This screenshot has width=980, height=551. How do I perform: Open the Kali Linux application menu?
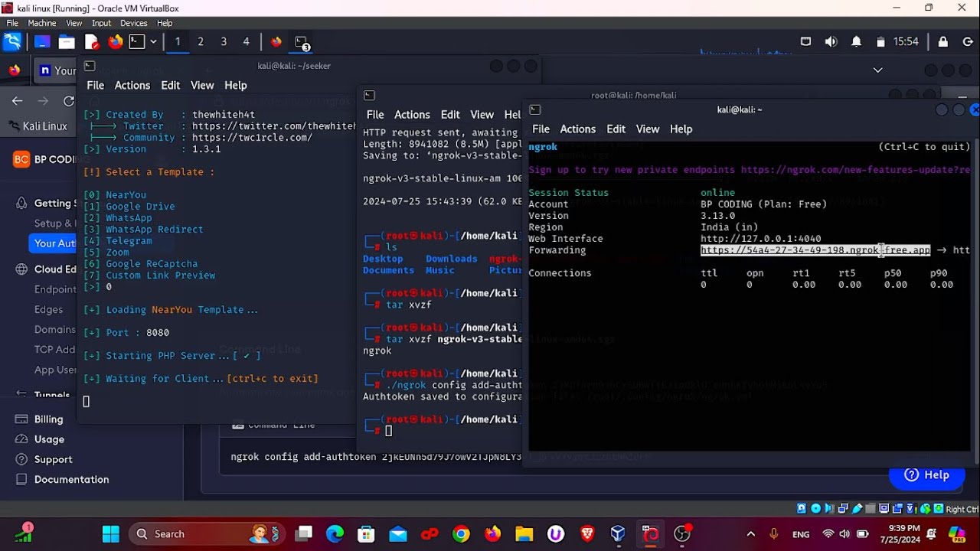[12, 41]
